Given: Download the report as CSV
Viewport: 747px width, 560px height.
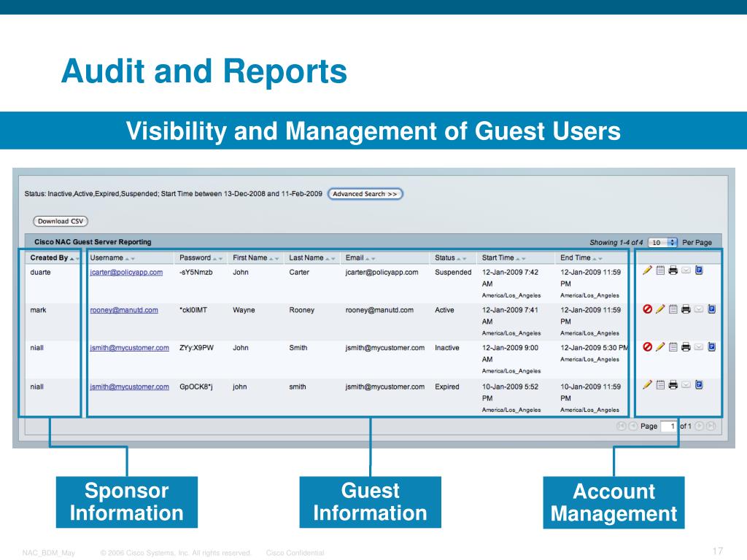Looking at the screenshot, I should [61, 222].
